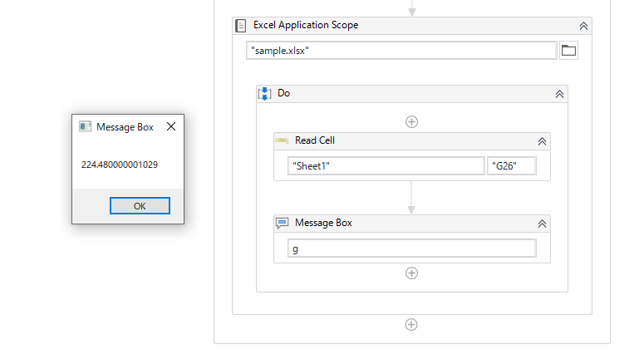This screenshot has width=634, height=364.
Task: Click the Read Cell activity icon
Action: [282, 140]
